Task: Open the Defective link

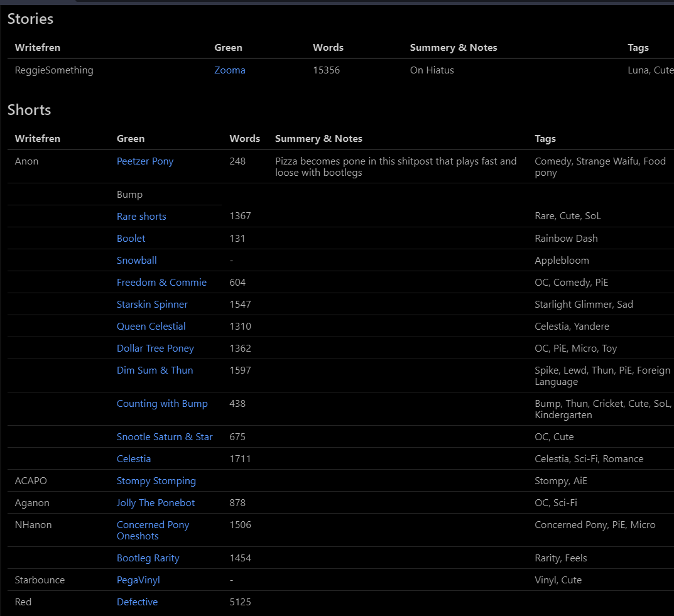Action: 137,602
